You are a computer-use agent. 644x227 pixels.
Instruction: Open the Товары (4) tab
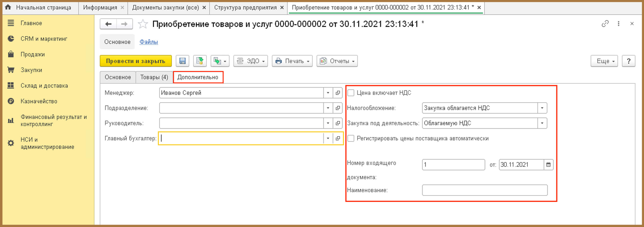154,77
